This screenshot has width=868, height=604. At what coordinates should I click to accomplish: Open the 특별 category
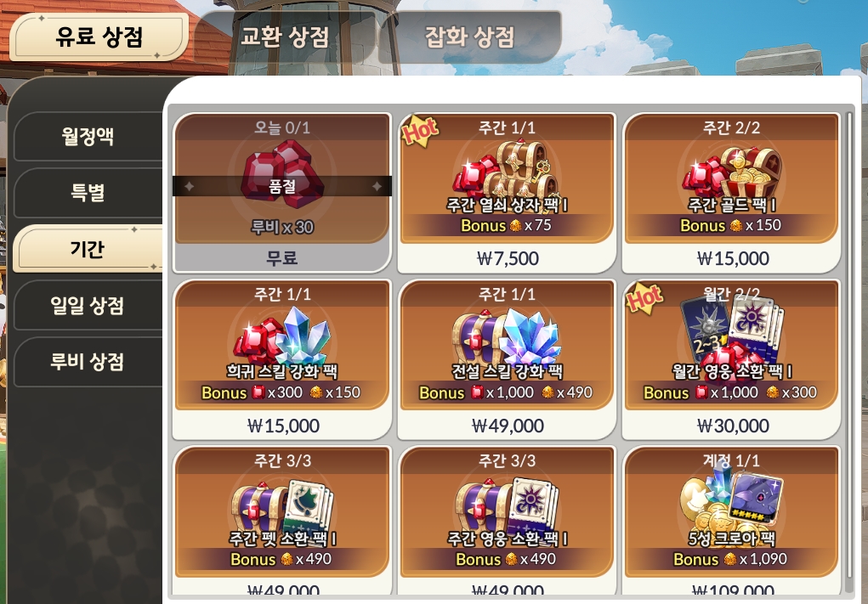coord(88,193)
